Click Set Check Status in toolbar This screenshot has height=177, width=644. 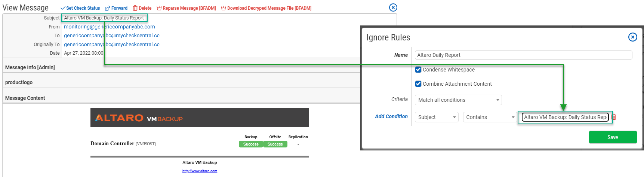80,8
